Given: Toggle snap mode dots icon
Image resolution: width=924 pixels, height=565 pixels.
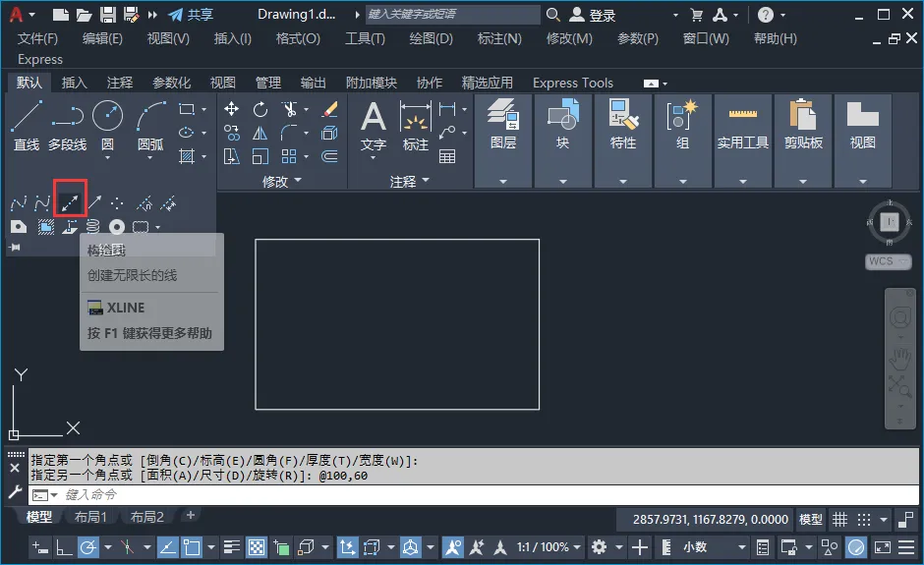Looking at the screenshot, I should [x=864, y=520].
